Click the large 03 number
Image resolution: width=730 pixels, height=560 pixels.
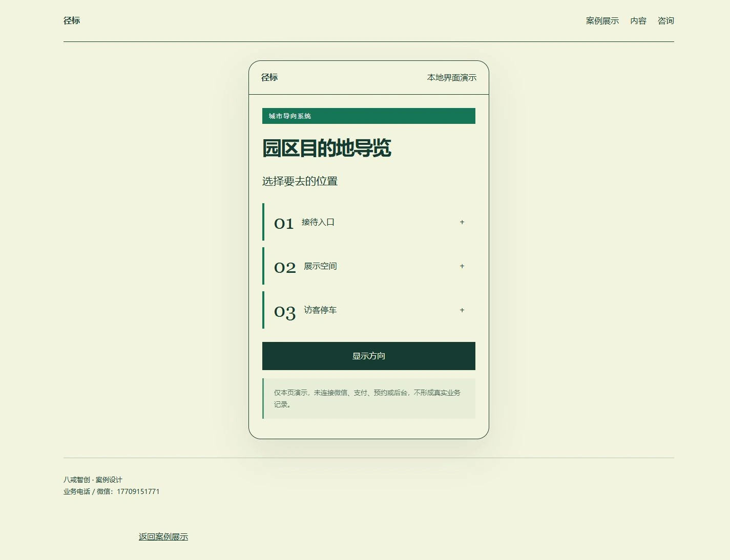click(x=285, y=312)
